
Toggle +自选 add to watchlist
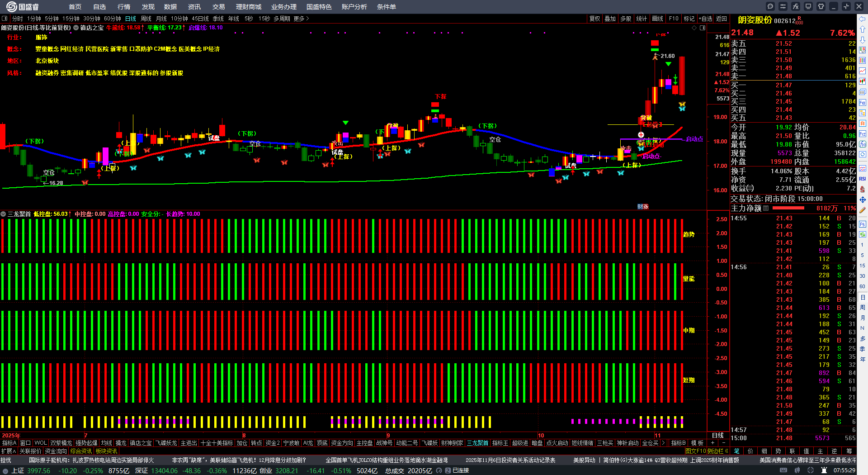point(705,19)
